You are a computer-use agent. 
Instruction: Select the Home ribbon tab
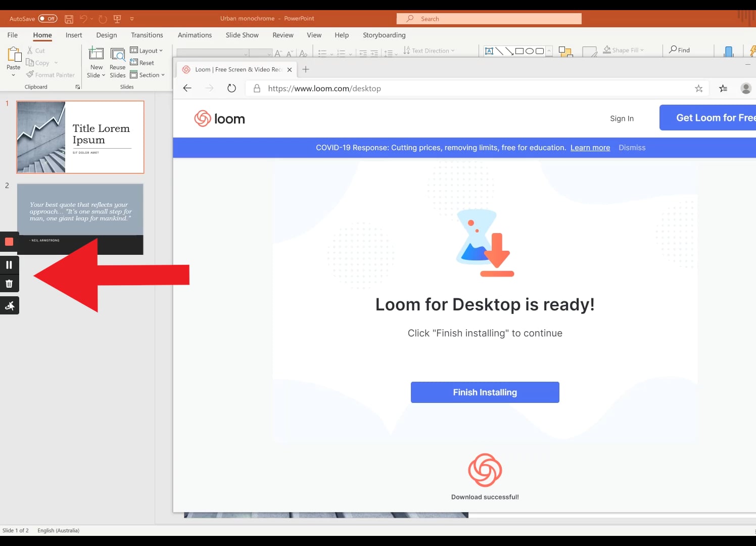42,35
